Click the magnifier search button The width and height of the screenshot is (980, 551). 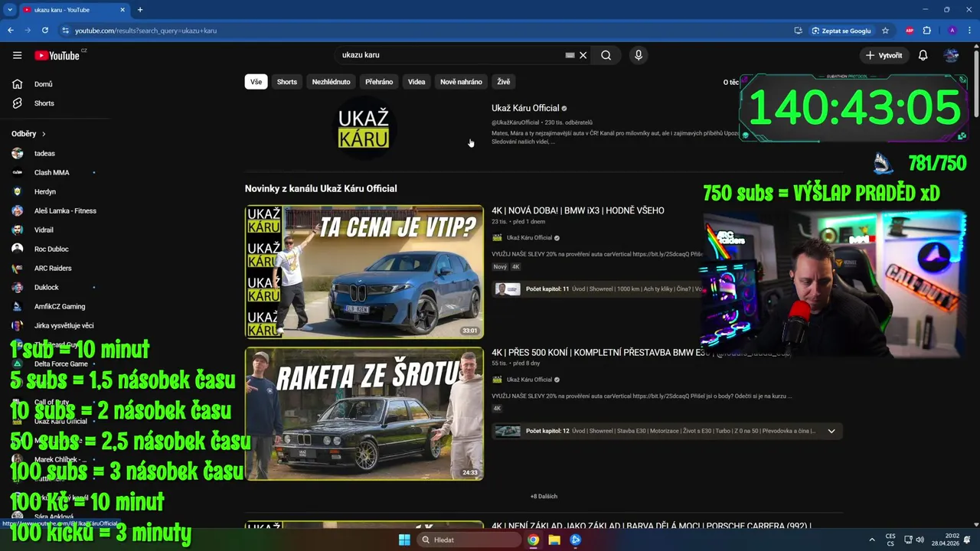coord(606,55)
